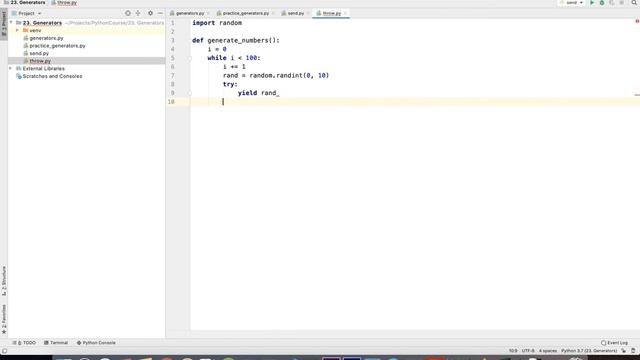Open the Terminal tool window
Image resolution: width=640 pixels, height=360 pixels.
tap(56, 343)
